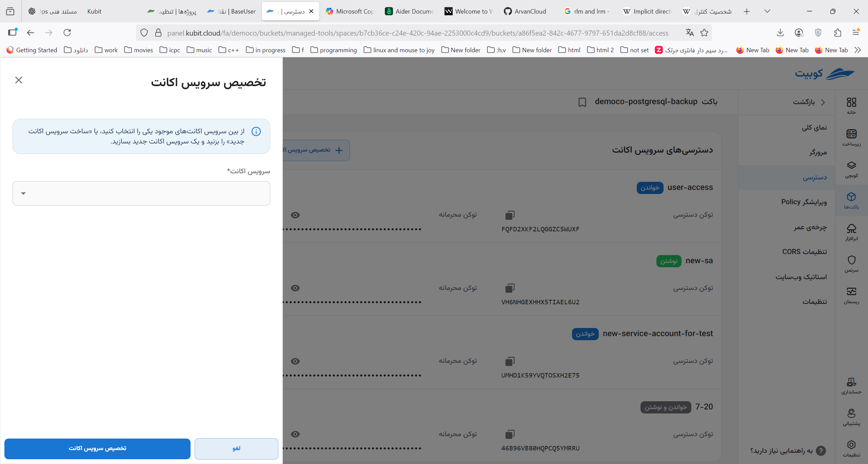
Task: Open a new browser tab
Action: coord(747,11)
